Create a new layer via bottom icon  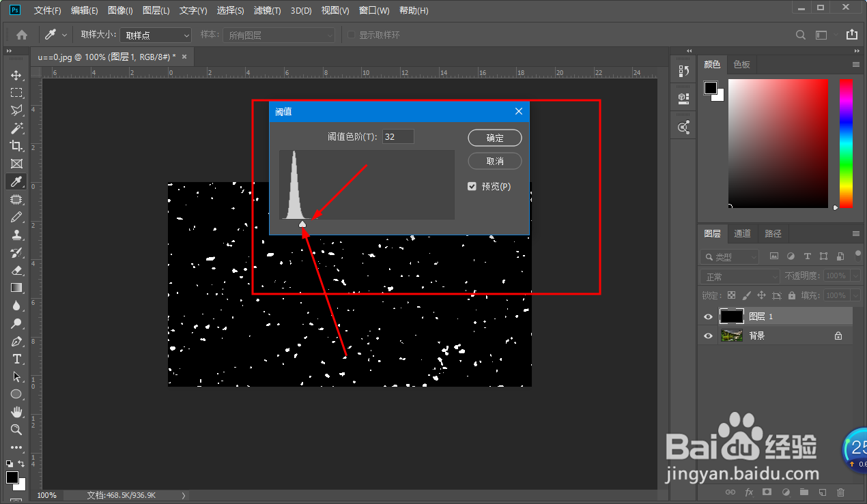(x=823, y=492)
